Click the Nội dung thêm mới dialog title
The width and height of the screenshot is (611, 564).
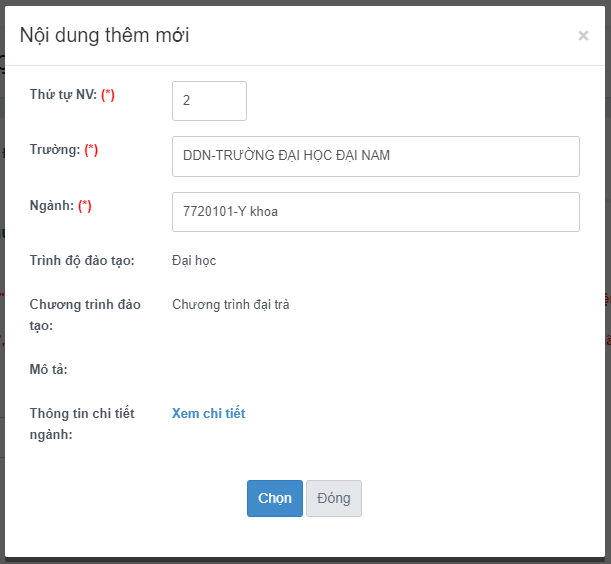(x=104, y=35)
